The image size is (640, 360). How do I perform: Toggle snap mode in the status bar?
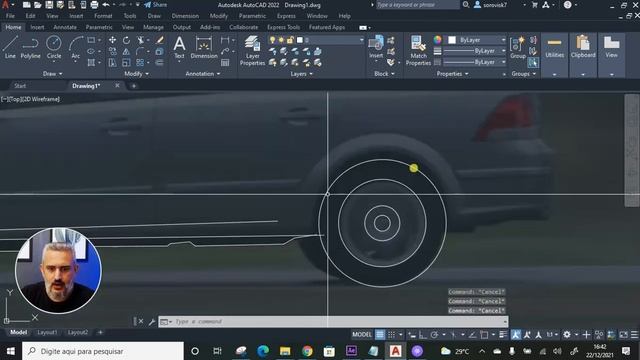tap(391, 335)
